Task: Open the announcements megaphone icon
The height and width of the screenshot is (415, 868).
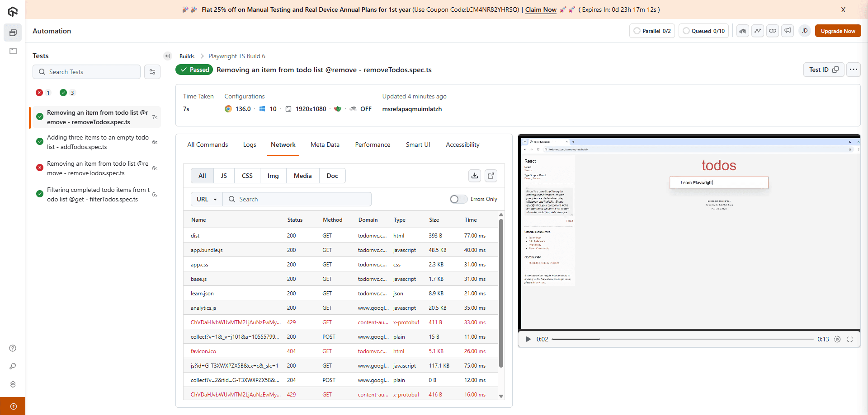Action: 788,31
